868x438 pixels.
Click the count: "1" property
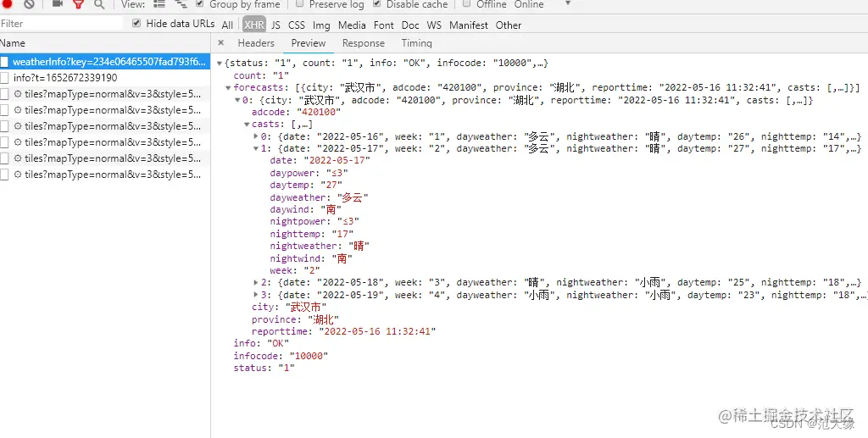(261, 75)
